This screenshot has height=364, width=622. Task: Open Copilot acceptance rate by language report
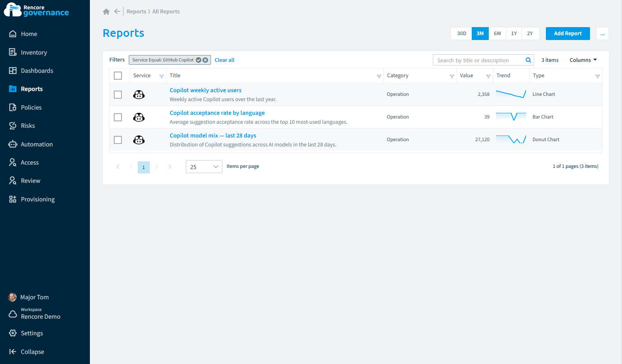click(217, 113)
